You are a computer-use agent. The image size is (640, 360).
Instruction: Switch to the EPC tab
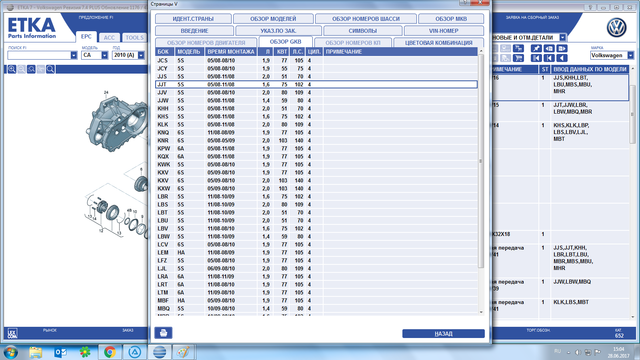(x=86, y=36)
